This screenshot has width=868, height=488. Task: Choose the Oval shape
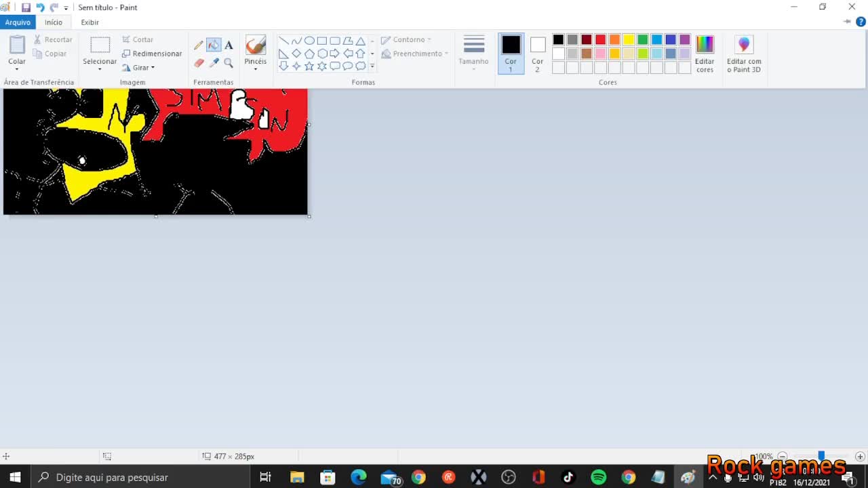(309, 41)
